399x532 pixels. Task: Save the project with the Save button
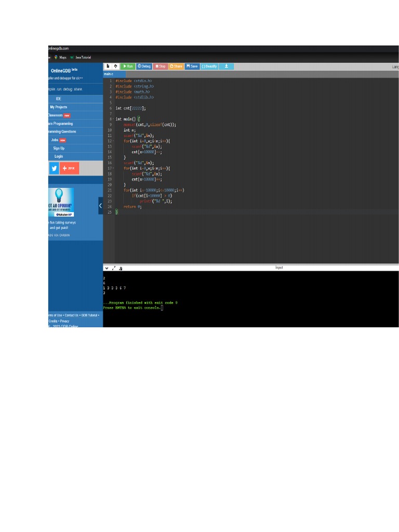(x=192, y=66)
